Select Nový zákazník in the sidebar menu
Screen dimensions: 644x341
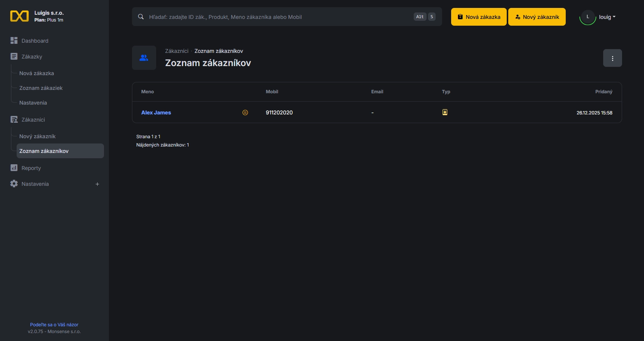click(37, 136)
